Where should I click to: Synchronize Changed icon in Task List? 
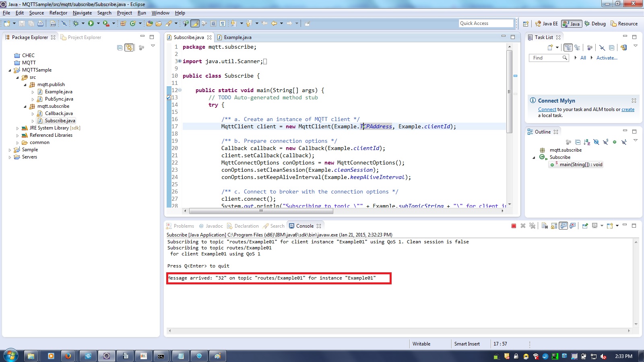click(623, 48)
